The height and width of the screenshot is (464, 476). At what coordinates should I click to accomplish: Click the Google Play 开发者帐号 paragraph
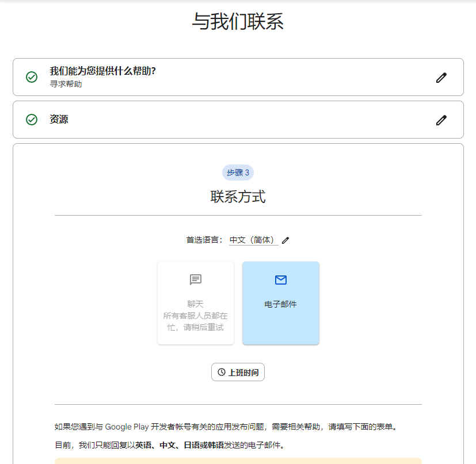pos(226,427)
